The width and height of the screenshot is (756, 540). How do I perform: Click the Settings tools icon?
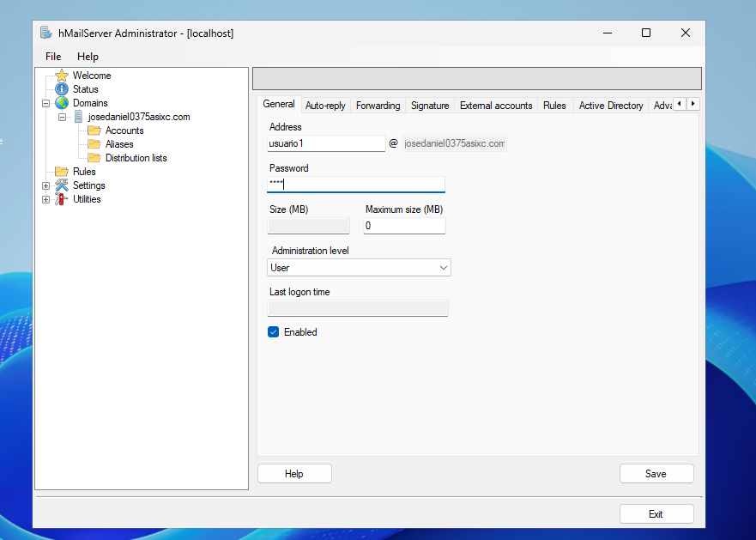point(62,185)
